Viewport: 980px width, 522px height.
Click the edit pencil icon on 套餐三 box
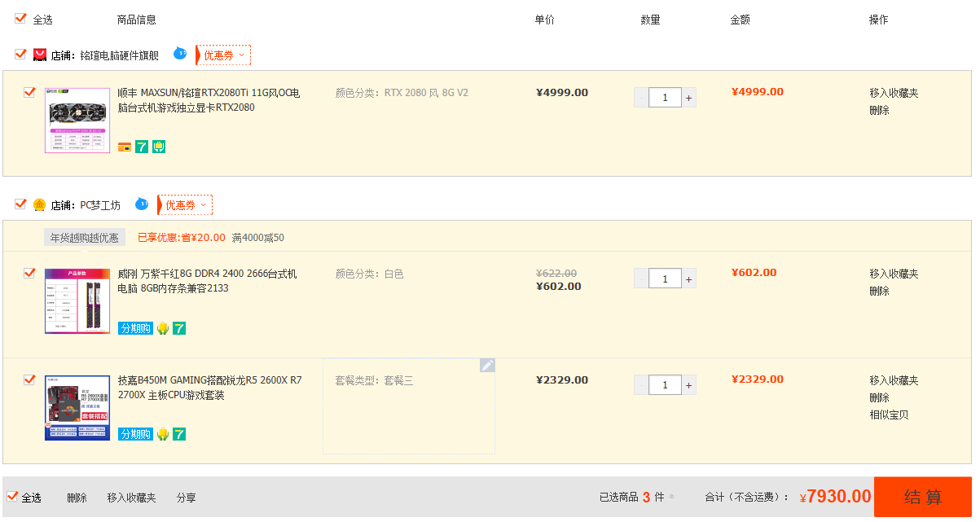point(487,366)
